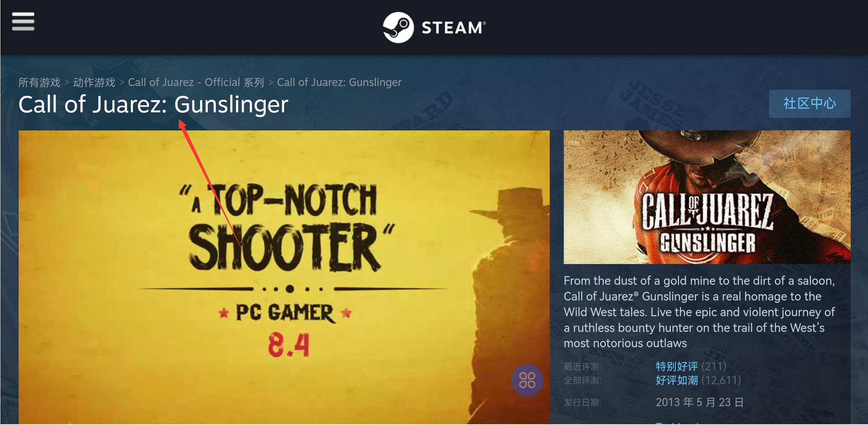Tap the purple floating four-circle icon
Screen dimensions: 868x425
527,380
